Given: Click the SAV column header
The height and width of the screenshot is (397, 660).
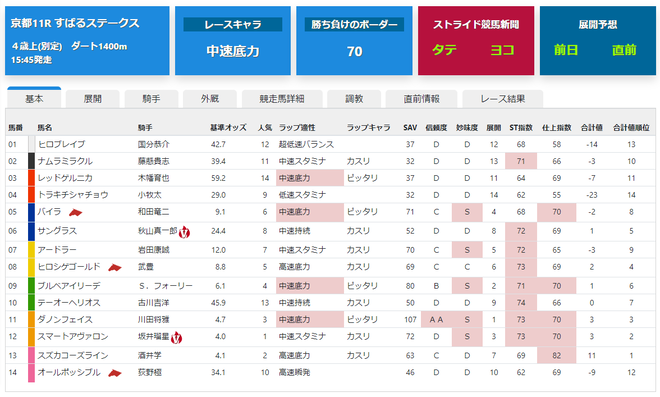Looking at the screenshot, I should pyautogui.click(x=410, y=128).
